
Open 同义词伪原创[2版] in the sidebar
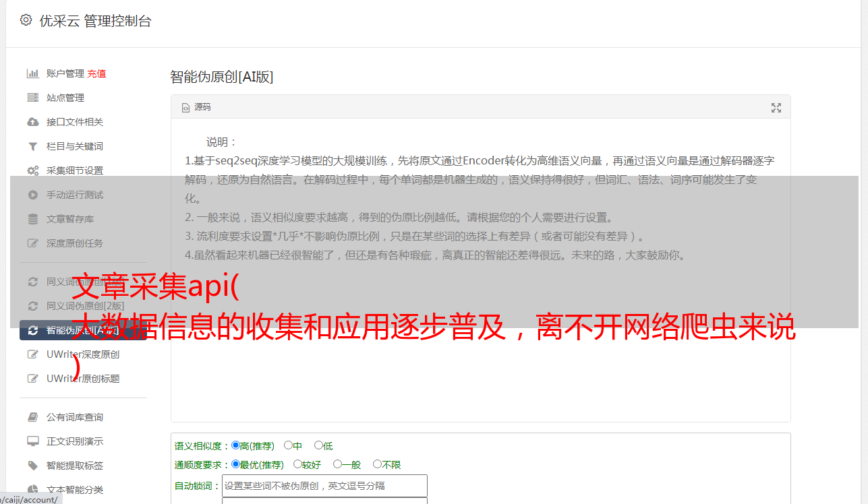coord(85,306)
